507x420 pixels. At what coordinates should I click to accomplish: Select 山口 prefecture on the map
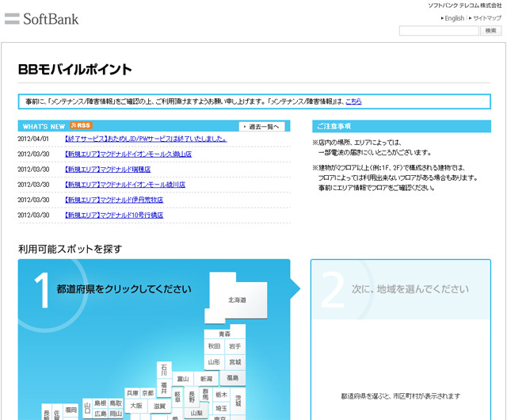point(87,408)
